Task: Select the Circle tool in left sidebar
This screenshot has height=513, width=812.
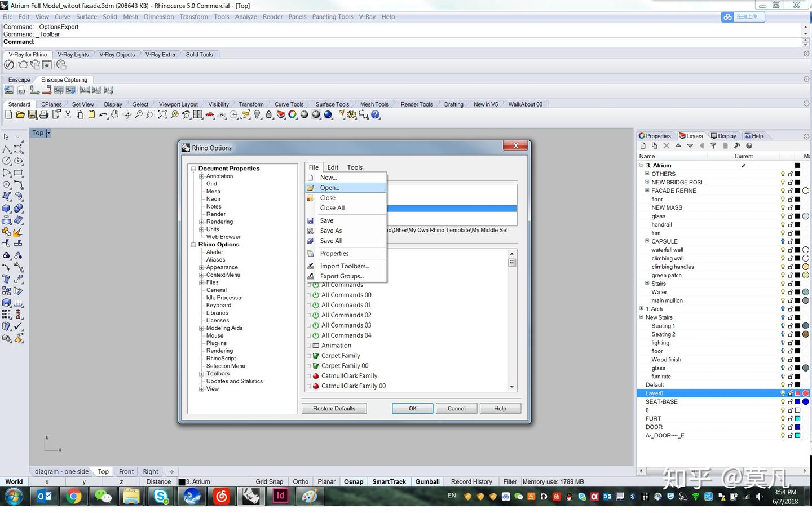Action: coord(7,161)
